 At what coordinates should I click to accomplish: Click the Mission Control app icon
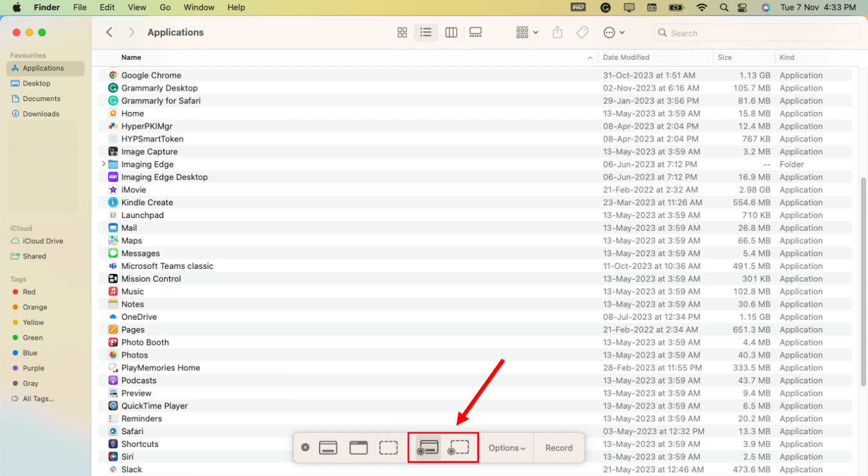pos(113,279)
